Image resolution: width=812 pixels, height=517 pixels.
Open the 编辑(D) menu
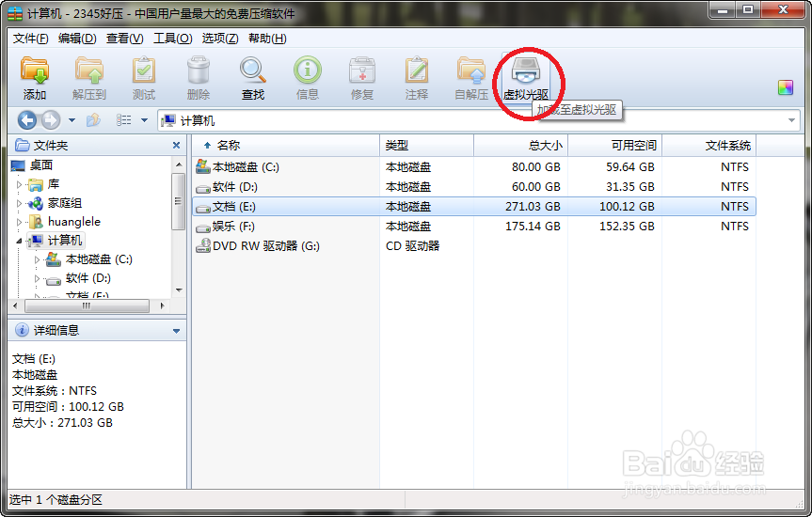click(x=77, y=39)
